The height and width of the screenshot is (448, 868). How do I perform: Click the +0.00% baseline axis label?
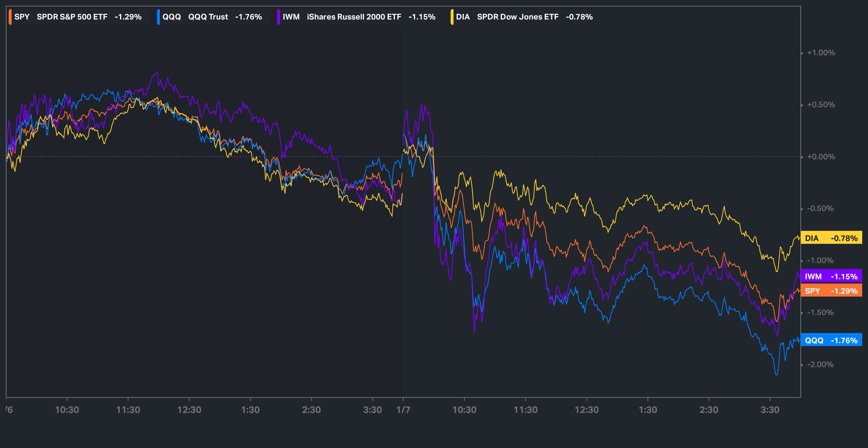(x=821, y=157)
